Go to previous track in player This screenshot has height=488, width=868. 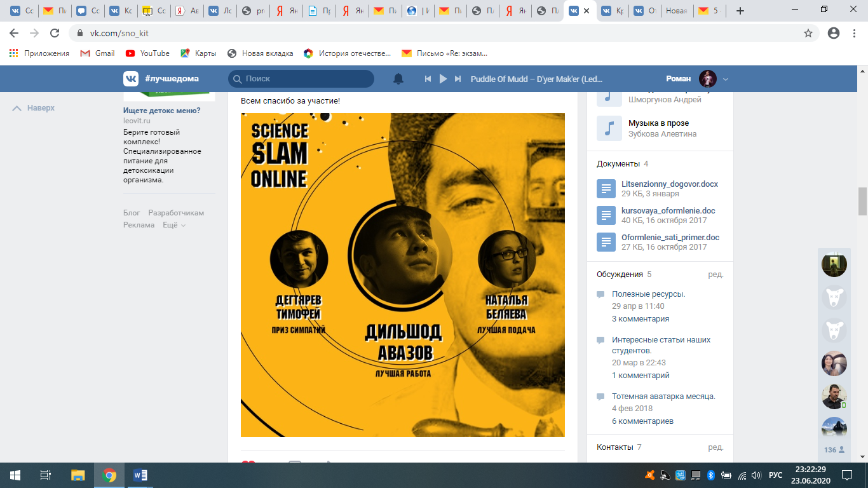pyautogui.click(x=428, y=79)
